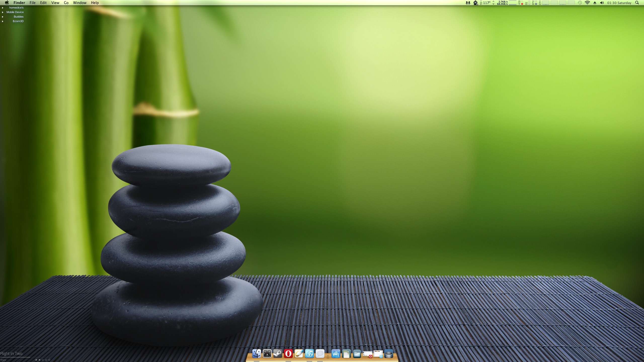Set song rating to five stars
Viewport: 644px width, 362px height.
coord(49,360)
